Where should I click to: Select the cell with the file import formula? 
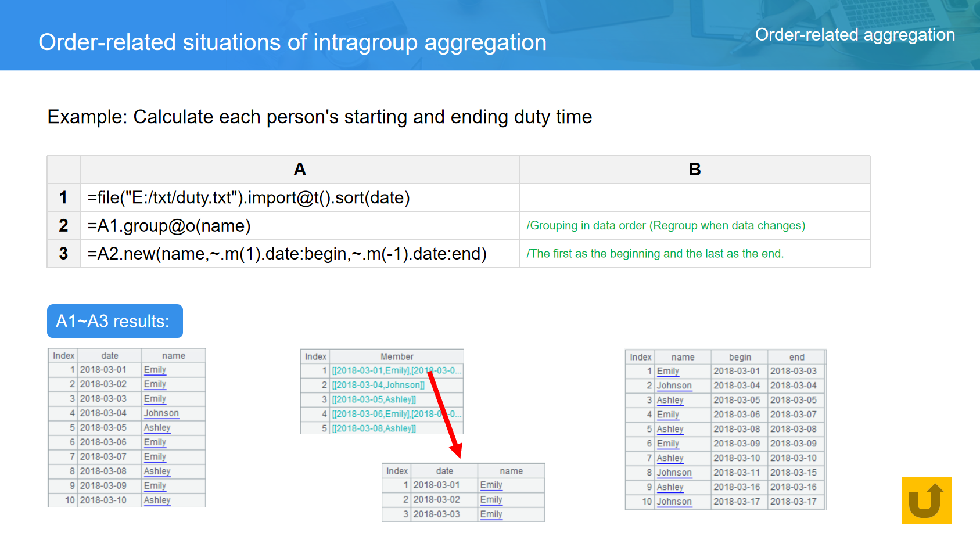pos(299,197)
